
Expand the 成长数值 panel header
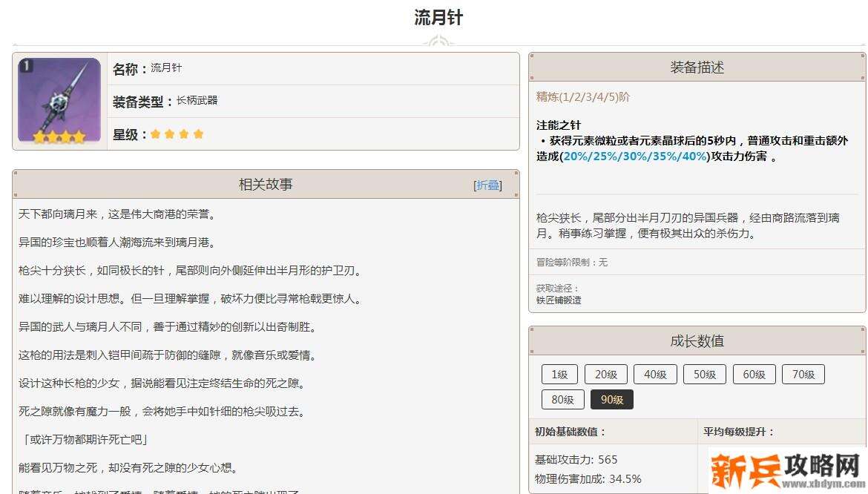696,340
